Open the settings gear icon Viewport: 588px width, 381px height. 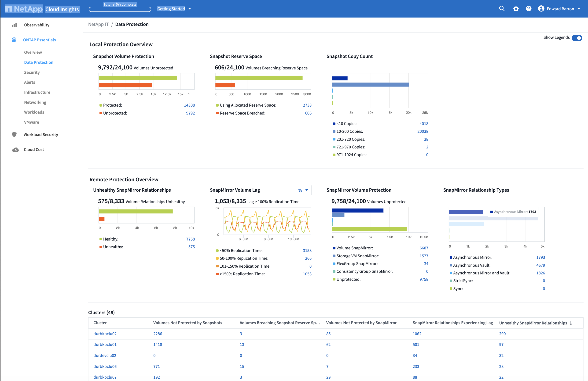click(516, 9)
